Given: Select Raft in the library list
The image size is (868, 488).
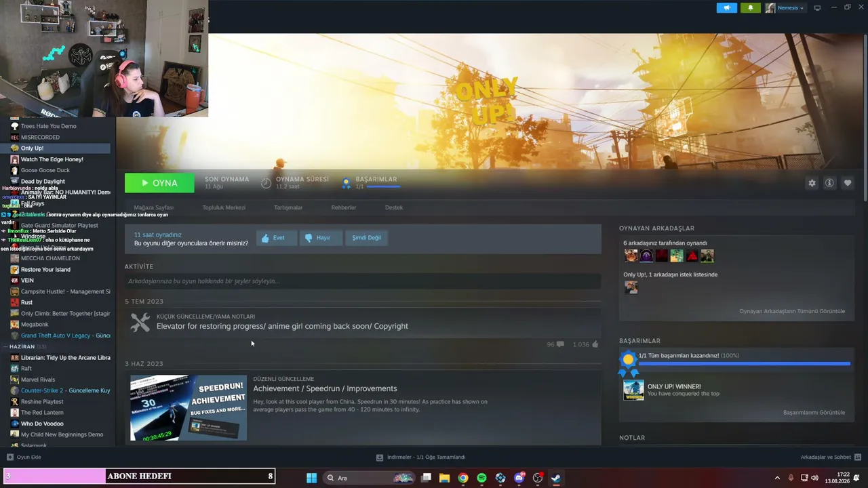Looking at the screenshot, I should click(x=26, y=368).
